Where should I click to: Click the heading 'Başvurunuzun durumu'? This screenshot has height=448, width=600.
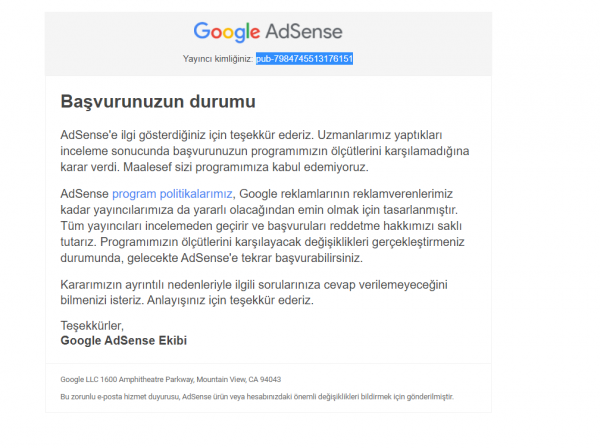[x=158, y=102]
